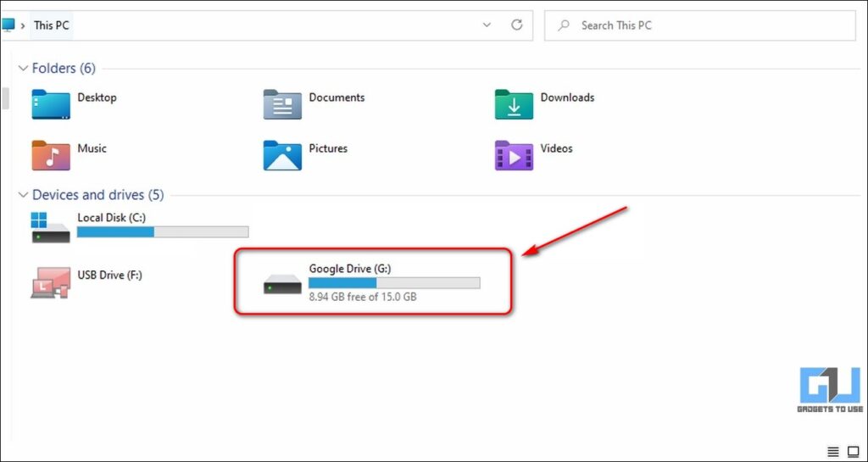The image size is (868, 462).
Task: Click the Google Drive (G:) name text
Action: (350, 269)
